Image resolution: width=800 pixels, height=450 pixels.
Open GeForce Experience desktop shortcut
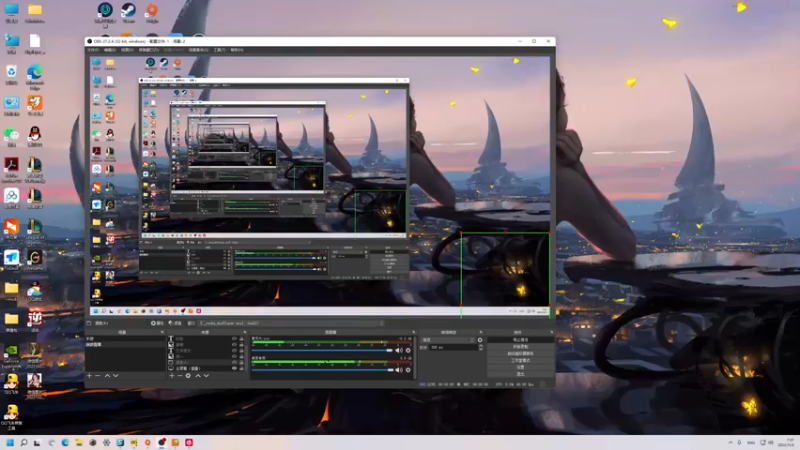click(x=11, y=355)
